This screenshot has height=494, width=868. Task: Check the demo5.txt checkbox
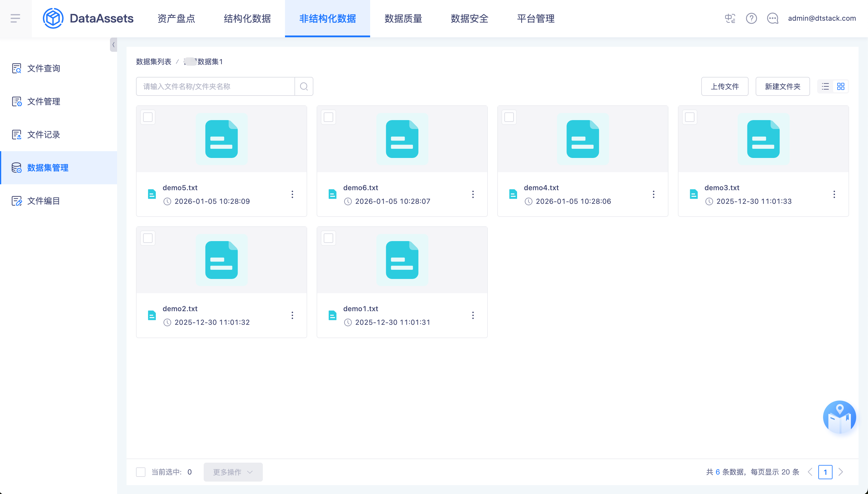148,117
